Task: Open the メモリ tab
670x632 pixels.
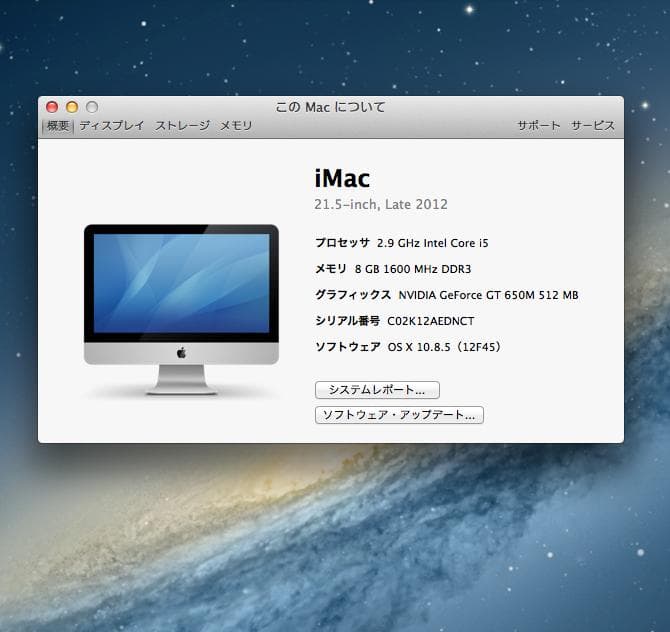Action: (236, 126)
